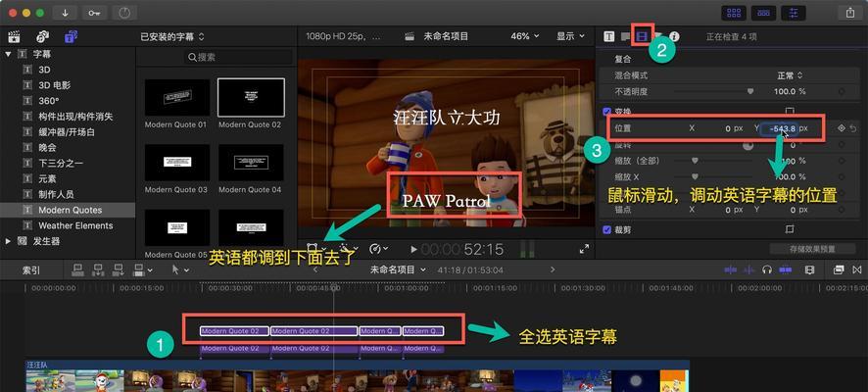The width and height of the screenshot is (868, 392).
Task: Toggle the inspector panel sliders button
Action: pyautogui.click(x=794, y=12)
